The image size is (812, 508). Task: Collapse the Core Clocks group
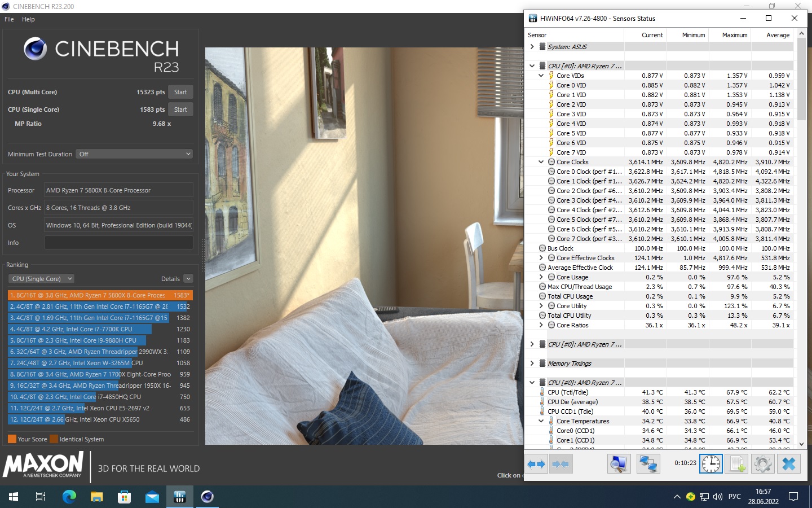541,162
